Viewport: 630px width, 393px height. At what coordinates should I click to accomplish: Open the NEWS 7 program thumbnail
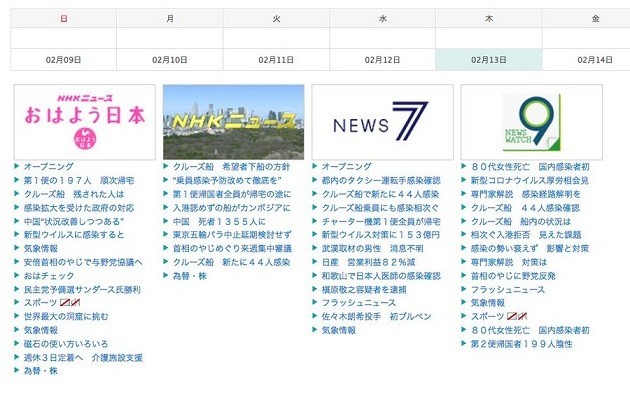[x=382, y=122]
